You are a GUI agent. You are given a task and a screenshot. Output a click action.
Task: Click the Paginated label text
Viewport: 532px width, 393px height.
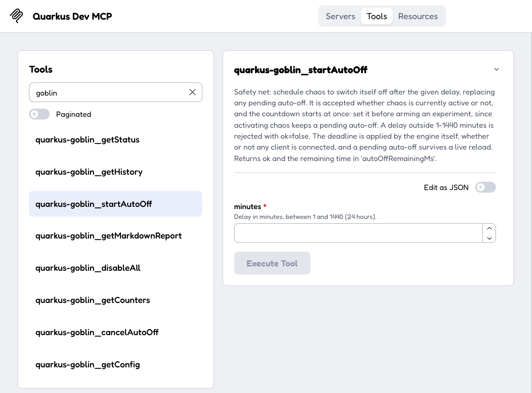coord(74,114)
